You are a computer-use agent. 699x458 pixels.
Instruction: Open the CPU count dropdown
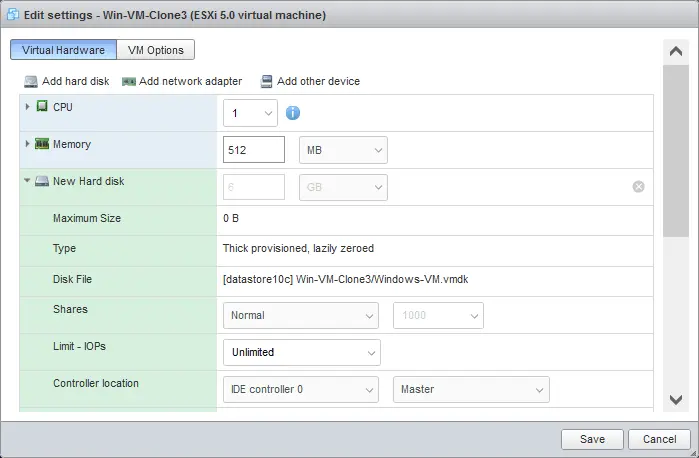250,113
